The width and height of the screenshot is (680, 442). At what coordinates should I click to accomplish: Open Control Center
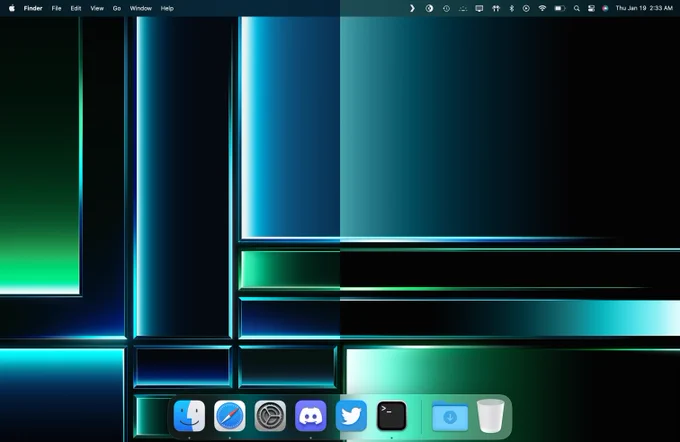[591, 8]
